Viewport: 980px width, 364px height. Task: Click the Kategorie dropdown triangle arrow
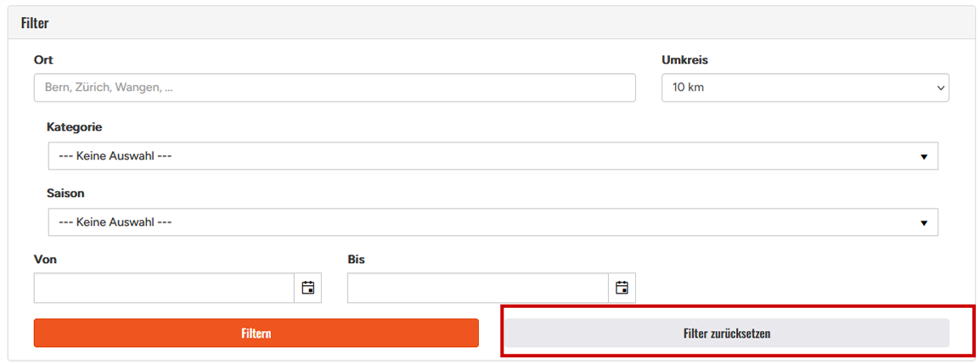click(924, 157)
